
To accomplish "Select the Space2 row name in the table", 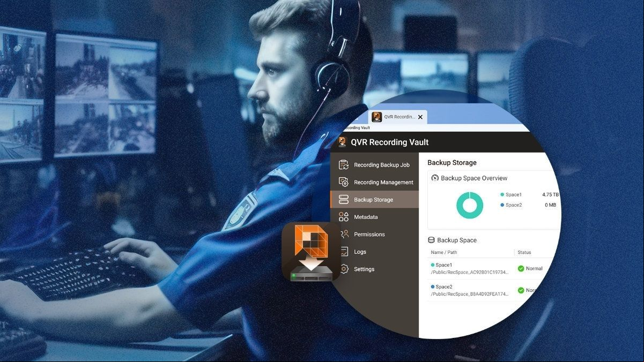I will (x=444, y=287).
